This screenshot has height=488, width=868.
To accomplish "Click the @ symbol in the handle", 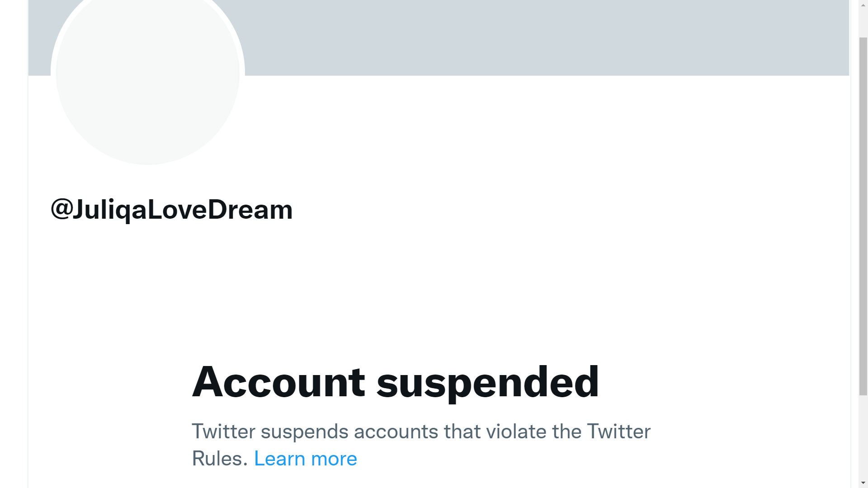I will click(61, 209).
